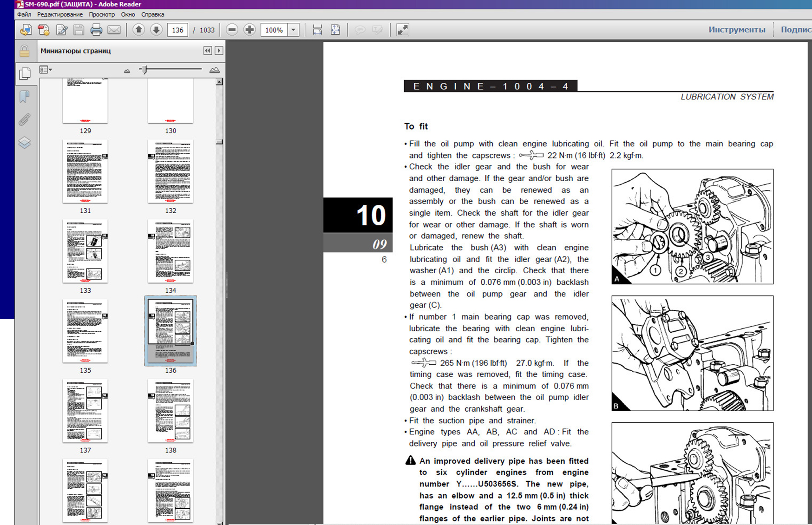
Task: Go to previous page arrow
Action: tap(138, 30)
